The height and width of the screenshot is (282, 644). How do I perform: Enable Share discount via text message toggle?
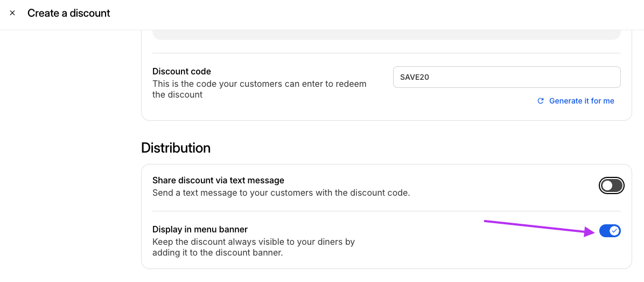pyautogui.click(x=612, y=186)
